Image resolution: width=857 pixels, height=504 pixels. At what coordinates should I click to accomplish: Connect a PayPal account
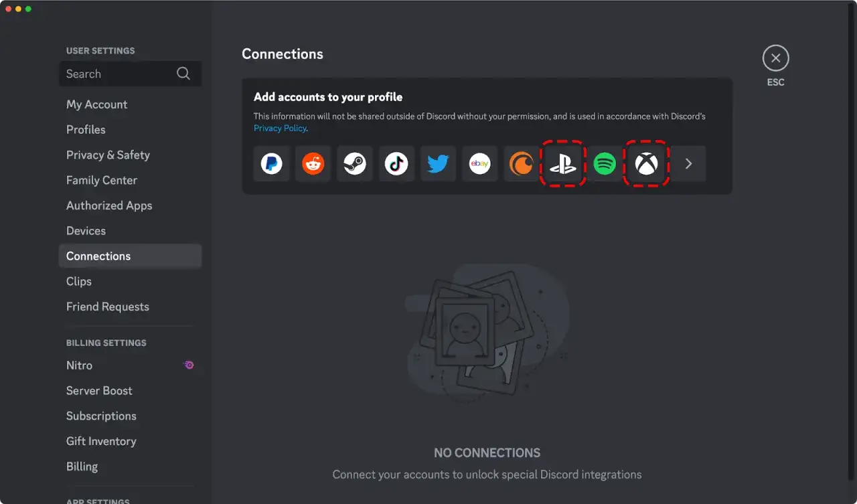click(x=271, y=164)
